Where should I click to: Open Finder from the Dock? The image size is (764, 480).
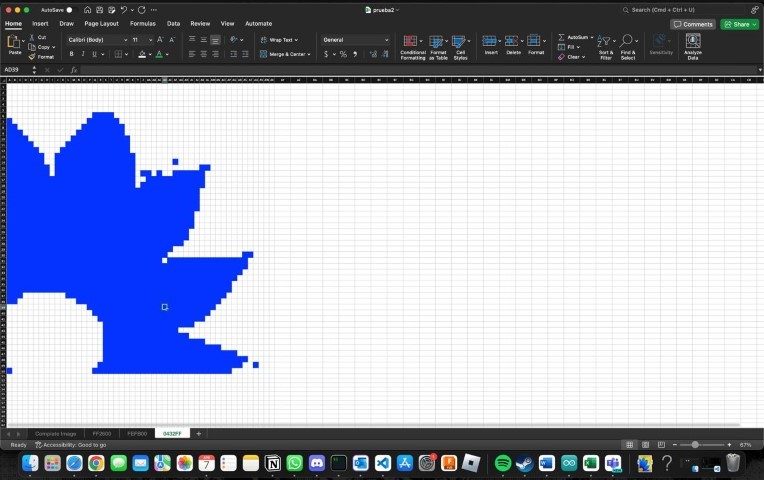click(x=30, y=462)
